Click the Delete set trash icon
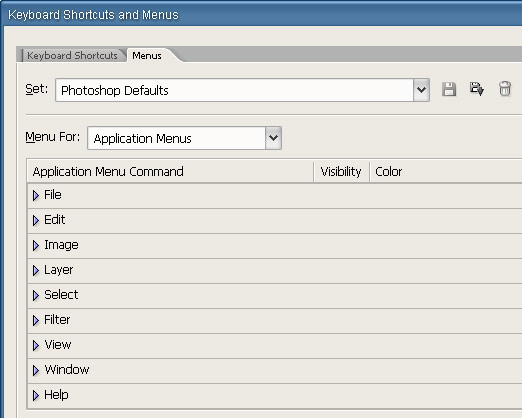522x418 pixels. click(x=505, y=89)
